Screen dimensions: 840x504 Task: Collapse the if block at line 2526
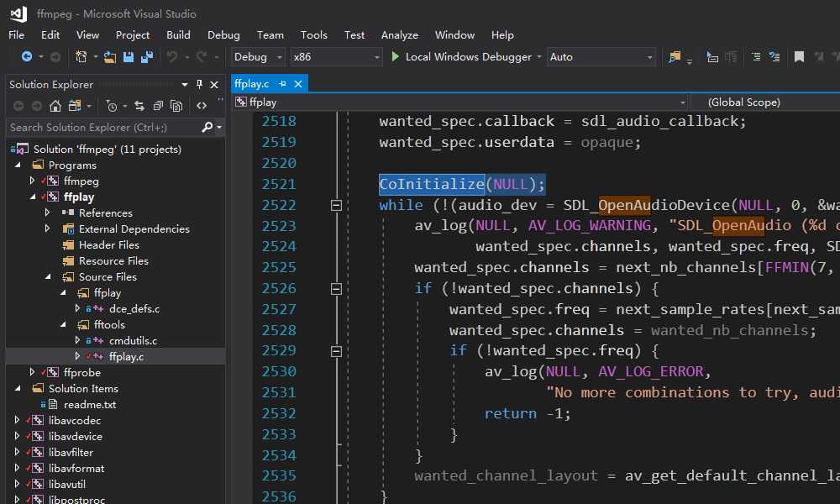click(x=337, y=289)
